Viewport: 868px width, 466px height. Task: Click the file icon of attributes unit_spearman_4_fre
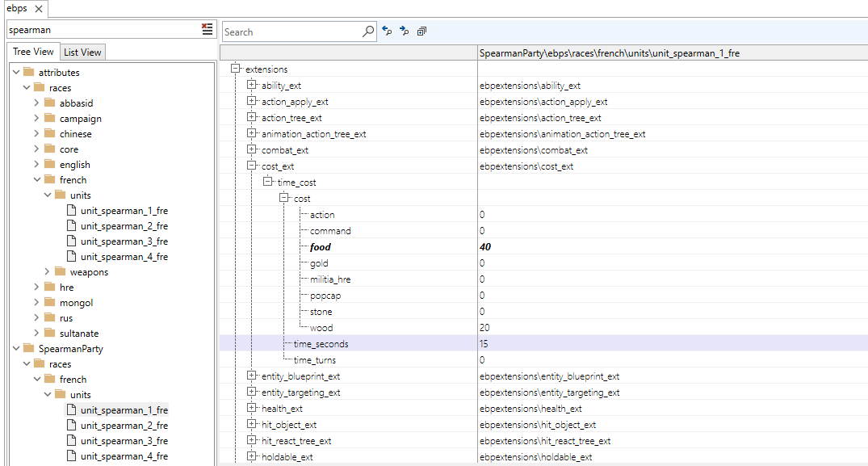(x=71, y=256)
